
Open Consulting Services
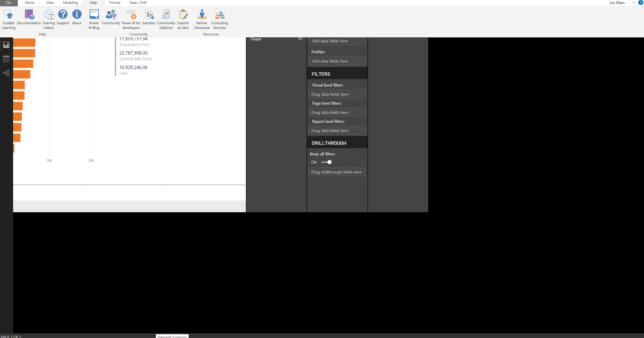(220, 20)
